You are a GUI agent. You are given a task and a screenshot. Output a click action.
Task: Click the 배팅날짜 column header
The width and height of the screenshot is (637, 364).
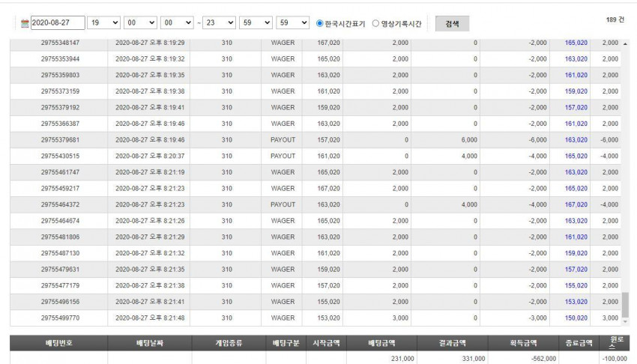150,343
